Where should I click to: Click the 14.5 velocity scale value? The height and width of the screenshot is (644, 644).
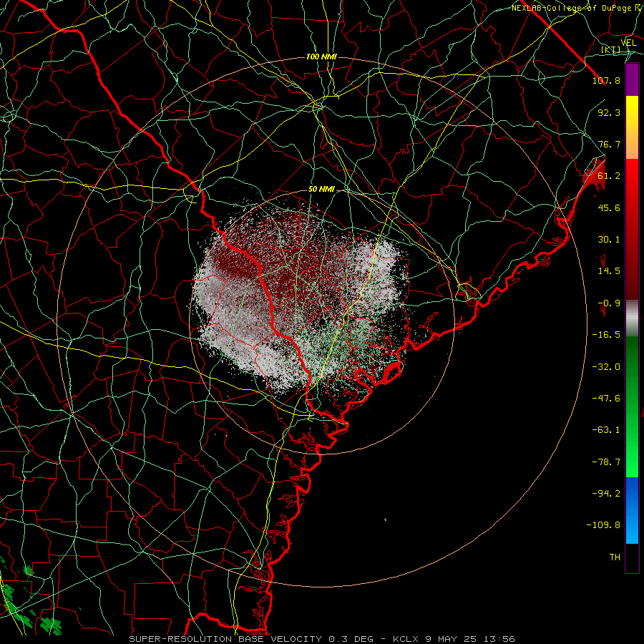coord(609,271)
